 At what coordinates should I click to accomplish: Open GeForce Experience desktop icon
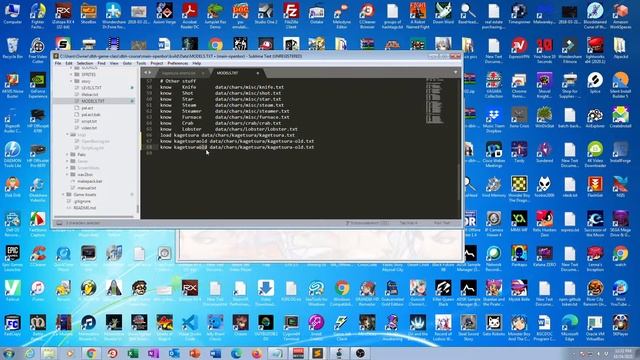tap(38, 84)
